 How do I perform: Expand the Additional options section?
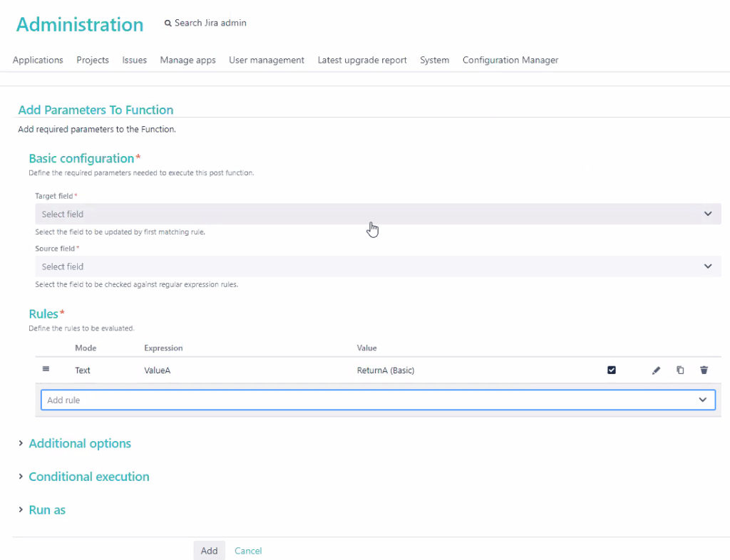80,443
